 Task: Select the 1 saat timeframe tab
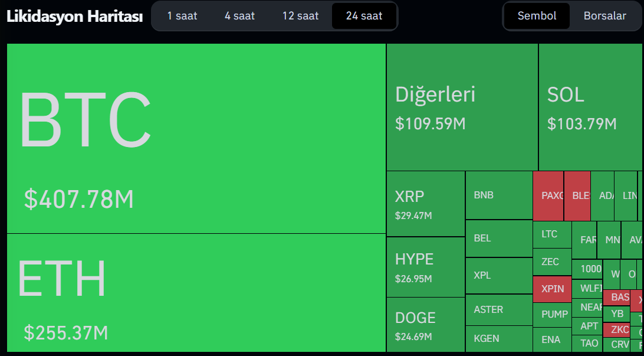coord(182,16)
